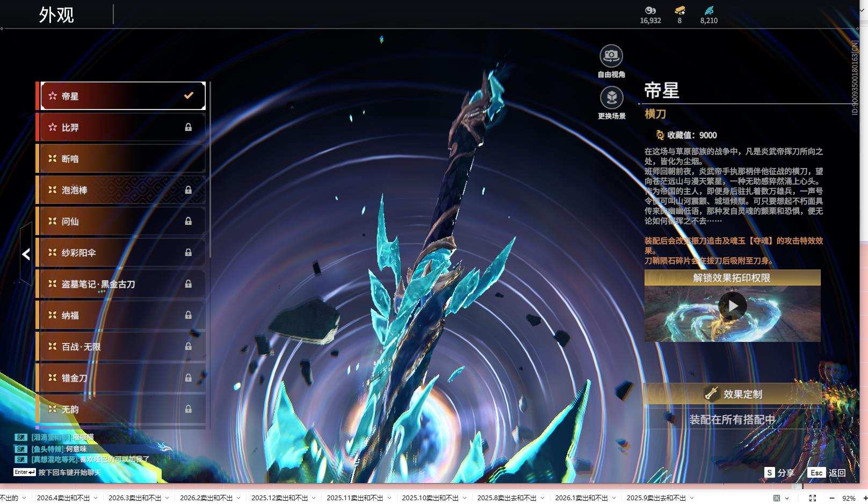Click the 更换场景 scene change icon
Screen dimensions: 868x504
pyautogui.click(x=611, y=97)
